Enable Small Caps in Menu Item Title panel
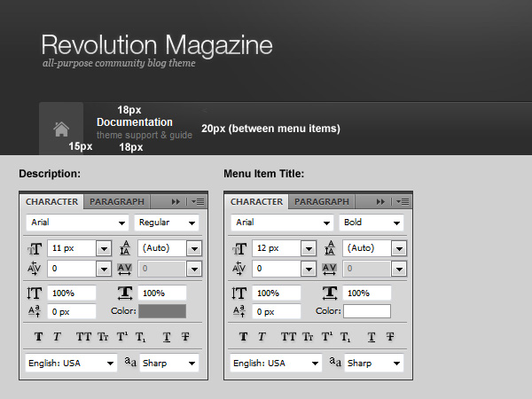 tap(308, 337)
